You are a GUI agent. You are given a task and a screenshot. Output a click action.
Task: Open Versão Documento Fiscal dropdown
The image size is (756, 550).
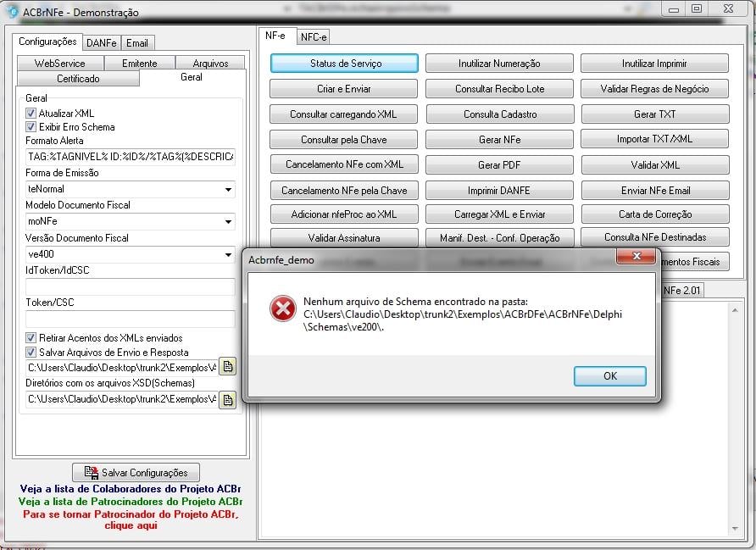228,254
